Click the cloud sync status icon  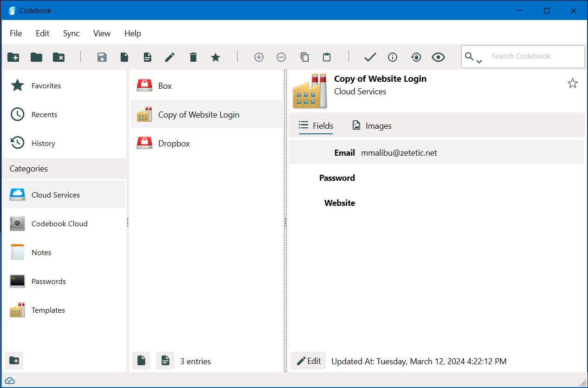tap(10, 381)
